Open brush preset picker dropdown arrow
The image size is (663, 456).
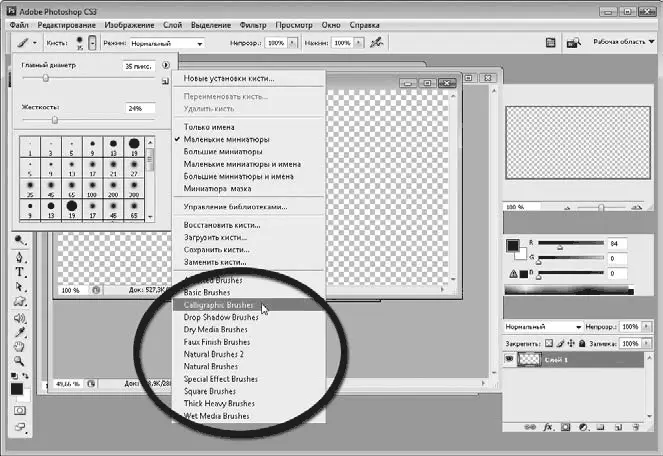point(92,43)
